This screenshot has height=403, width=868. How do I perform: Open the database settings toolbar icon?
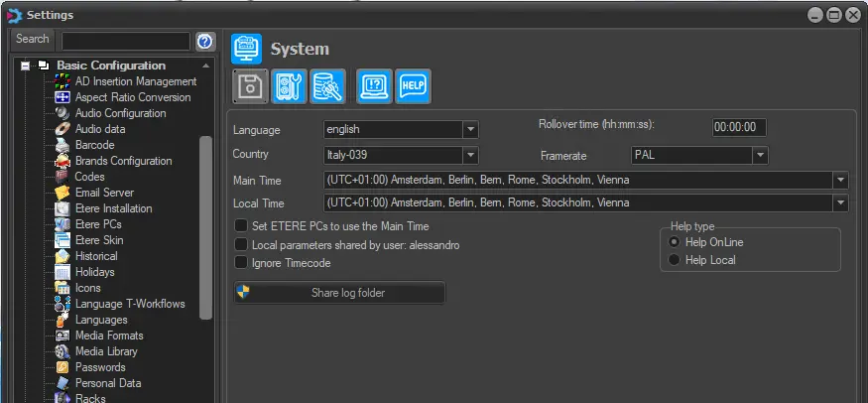pos(326,86)
